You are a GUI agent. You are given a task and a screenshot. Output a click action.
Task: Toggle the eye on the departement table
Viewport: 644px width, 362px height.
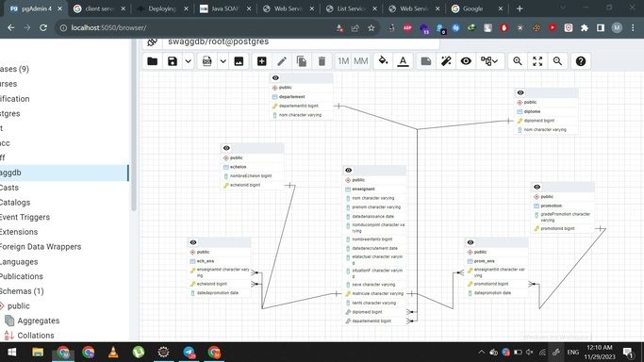[275, 77]
